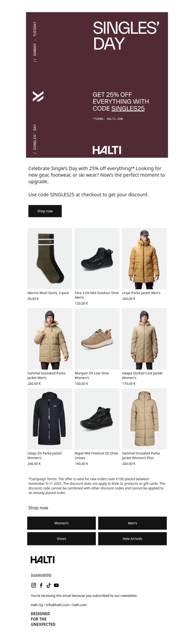Image resolution: width=194 pixels, height=644 pixels.
Task: Select the Valaja DX Parka Jacket photo
Action: 49,419
